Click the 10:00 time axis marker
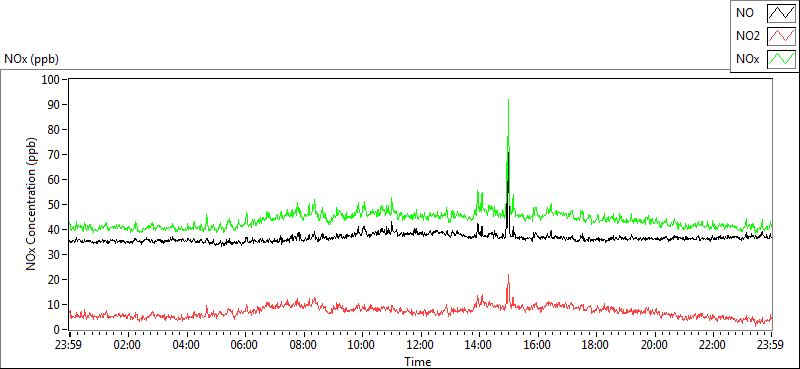800x369 pixels. pos(362,345)
